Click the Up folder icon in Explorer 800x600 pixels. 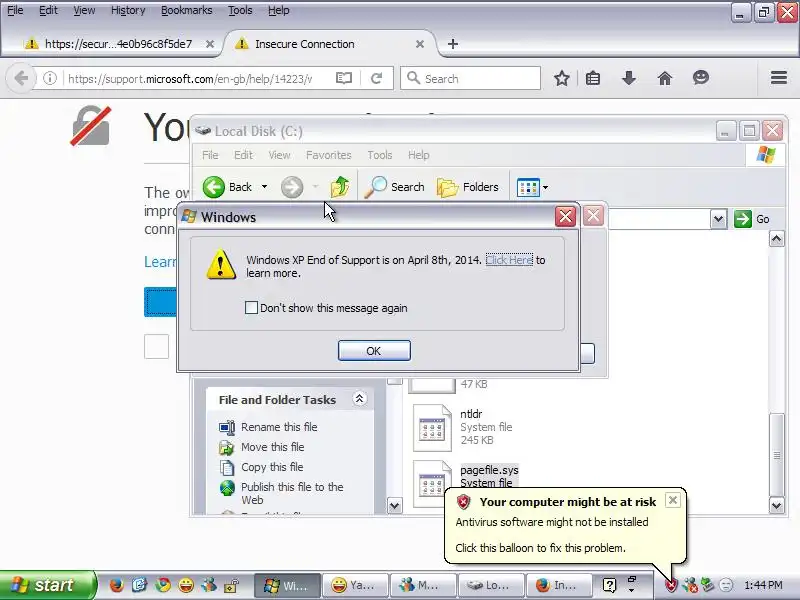tap(339, 187)
